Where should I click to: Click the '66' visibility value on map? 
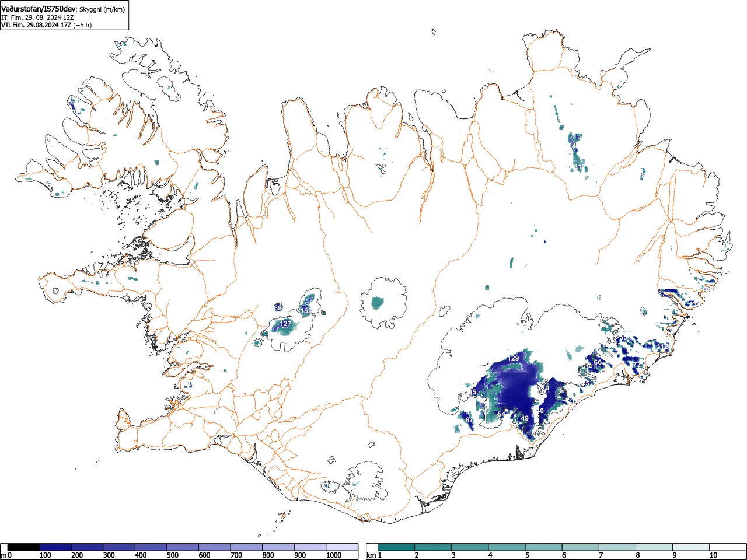point(598,362)
